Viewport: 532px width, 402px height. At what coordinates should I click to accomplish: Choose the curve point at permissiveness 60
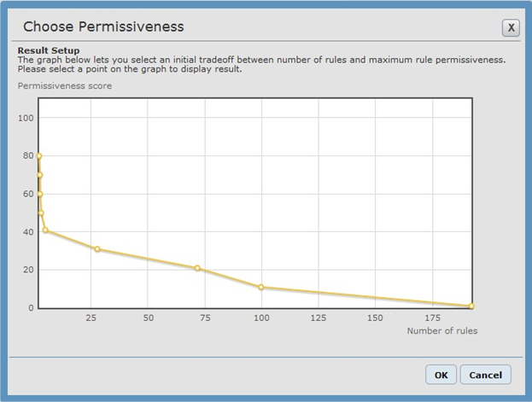click(x=39, y=194)
